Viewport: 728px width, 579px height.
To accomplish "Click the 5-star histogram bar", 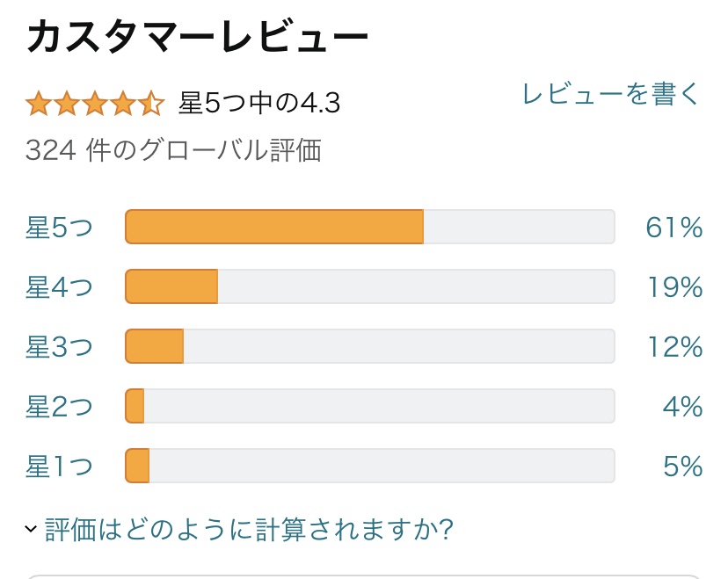I will click(x=370, y=227).
